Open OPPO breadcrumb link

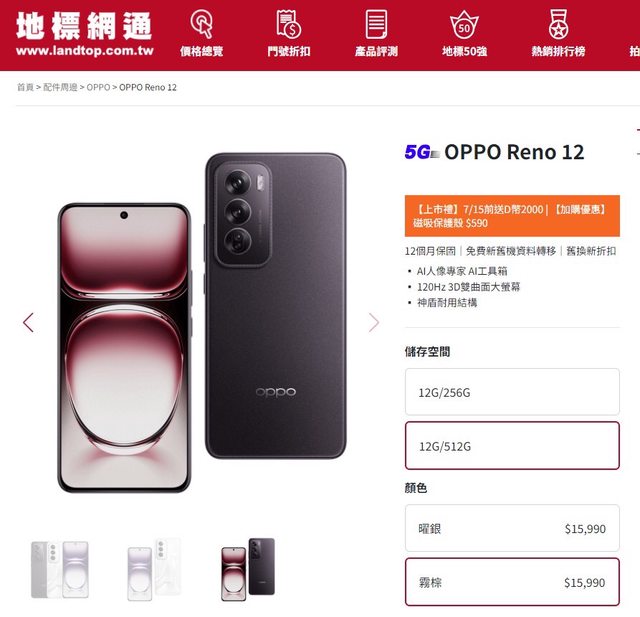click(x=98, y=87)
